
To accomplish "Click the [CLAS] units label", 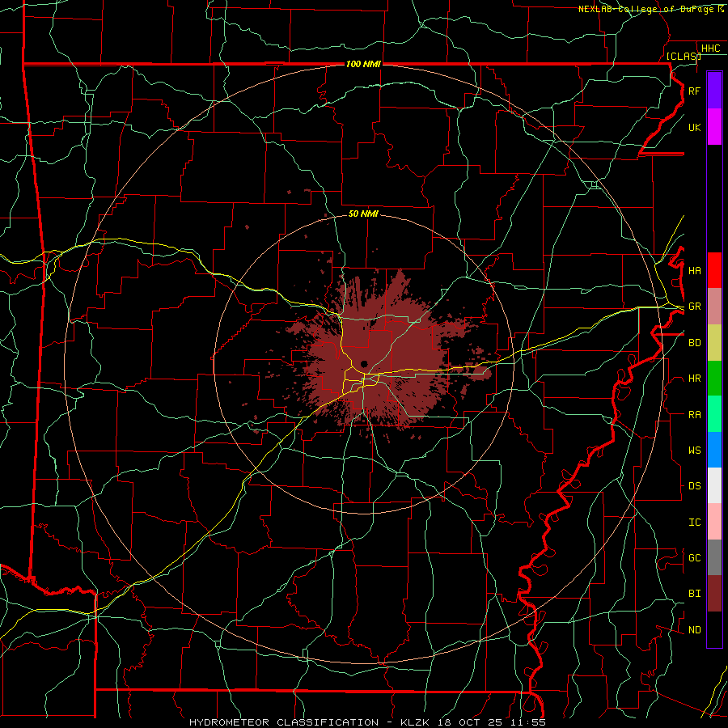I will [x=684, y=56].
